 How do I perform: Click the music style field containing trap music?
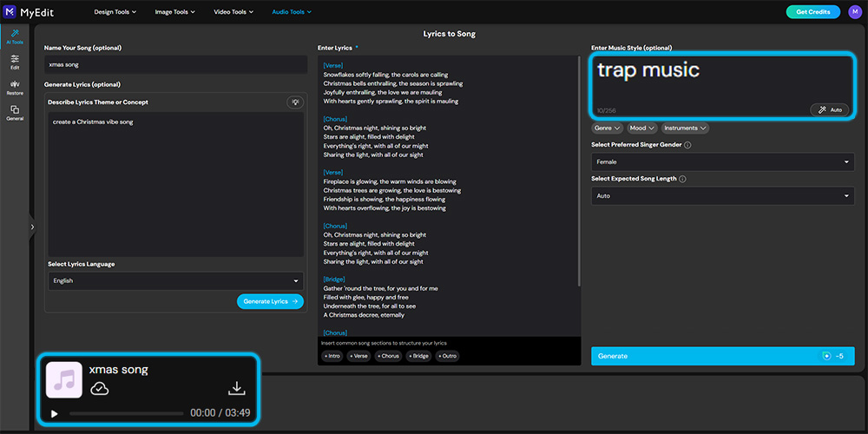pyautogui.click(x=722, y=86)
